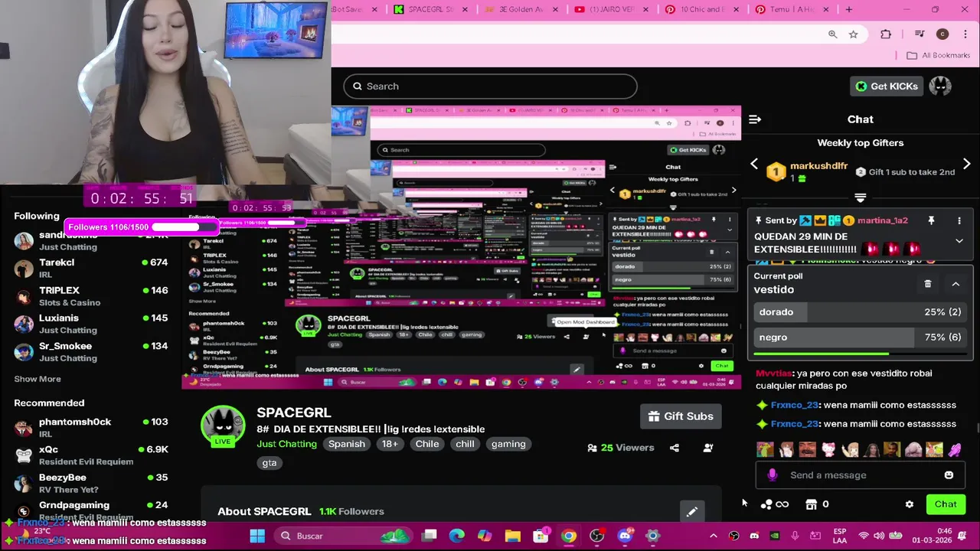Switch to the Temu Pinterest tab
Viewport: 980px width, 551px height.
tap(791, 9)
